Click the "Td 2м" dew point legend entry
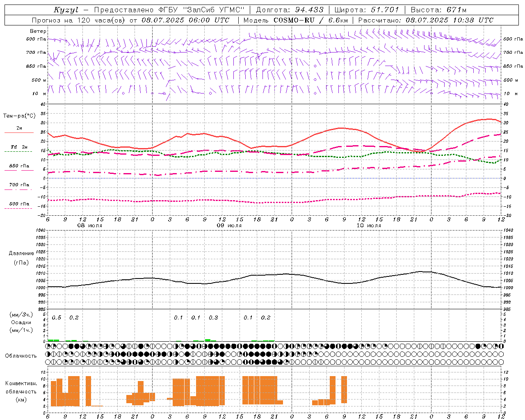The image size is (525, 420). [x=19, y=147]
